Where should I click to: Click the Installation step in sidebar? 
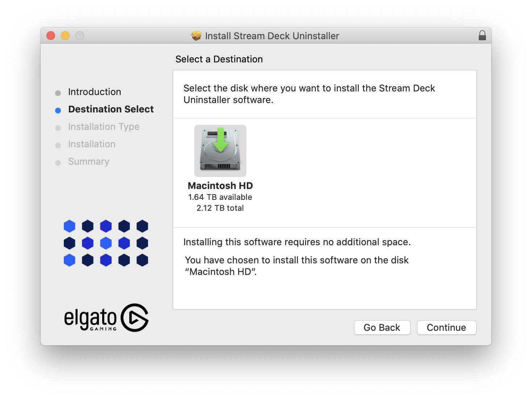tap(92, 144)
